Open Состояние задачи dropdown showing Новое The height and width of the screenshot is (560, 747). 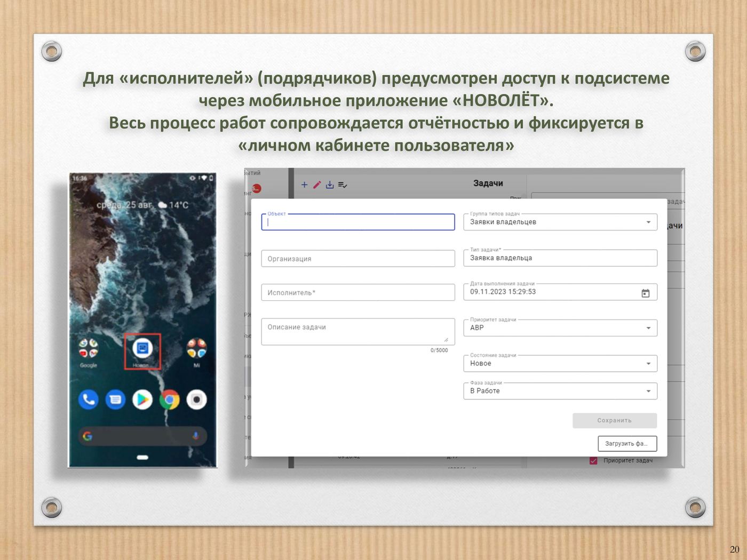[x=560, y=363]
